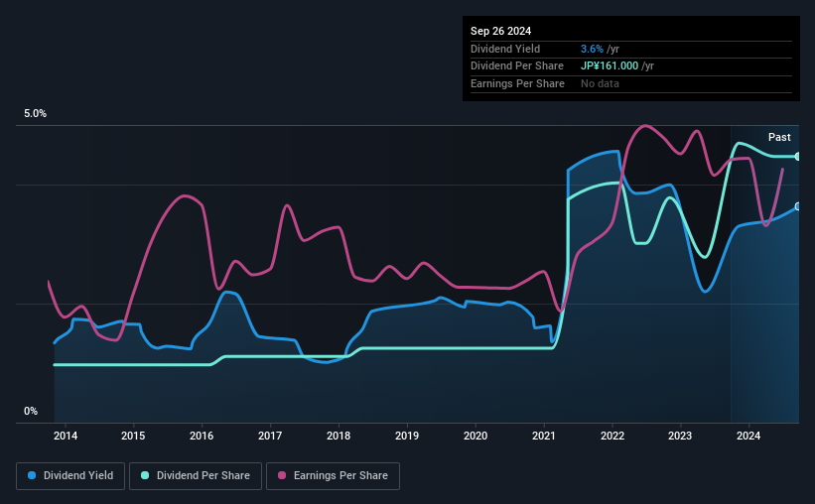This screenshot has width=815, height=504.
Task: Click the 5.0% y-axis label
Action: pos(35,113)
